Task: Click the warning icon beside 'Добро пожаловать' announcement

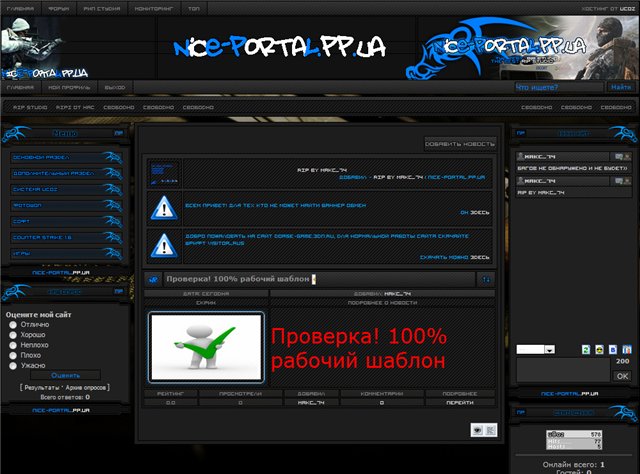Action: pyautogui.click(x=164, y=246)
